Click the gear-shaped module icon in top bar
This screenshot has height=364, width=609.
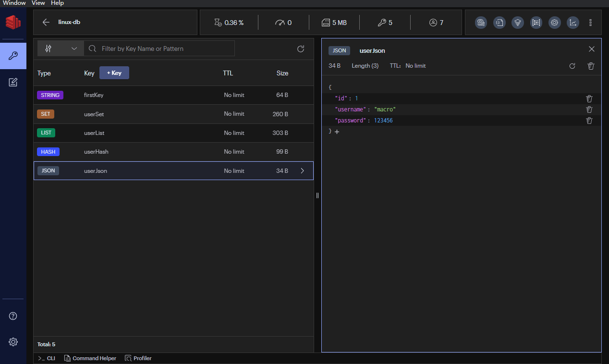pos(554,23)
